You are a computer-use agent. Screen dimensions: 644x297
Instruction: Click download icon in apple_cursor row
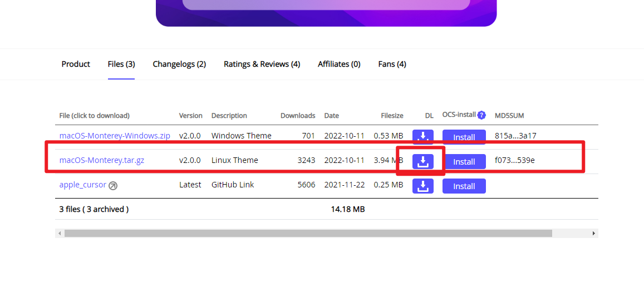[x=422, y=186]
